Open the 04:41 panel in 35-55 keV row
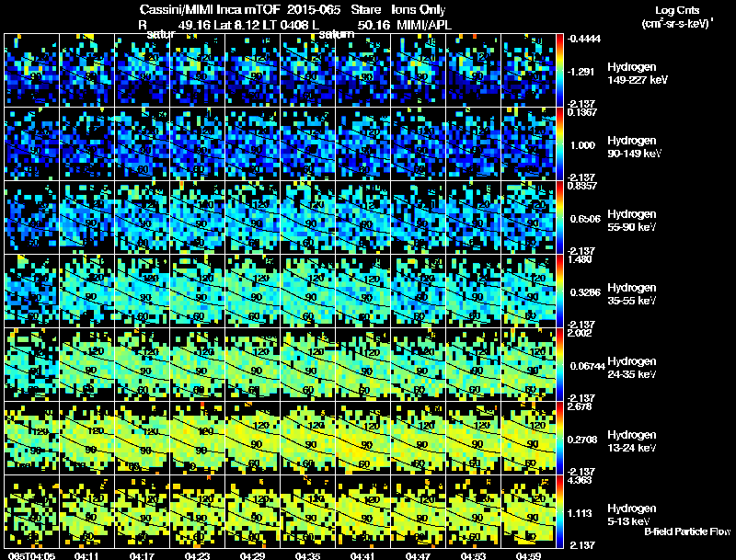The width and height of the screenshot is (736, 560). pos(362,291)
